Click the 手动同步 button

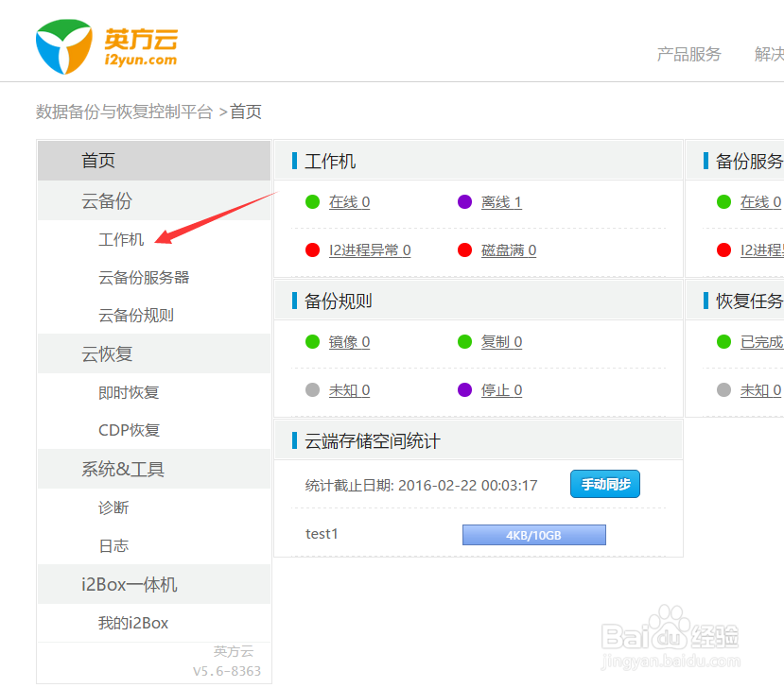pyautogui.click(x=604, y=483)
